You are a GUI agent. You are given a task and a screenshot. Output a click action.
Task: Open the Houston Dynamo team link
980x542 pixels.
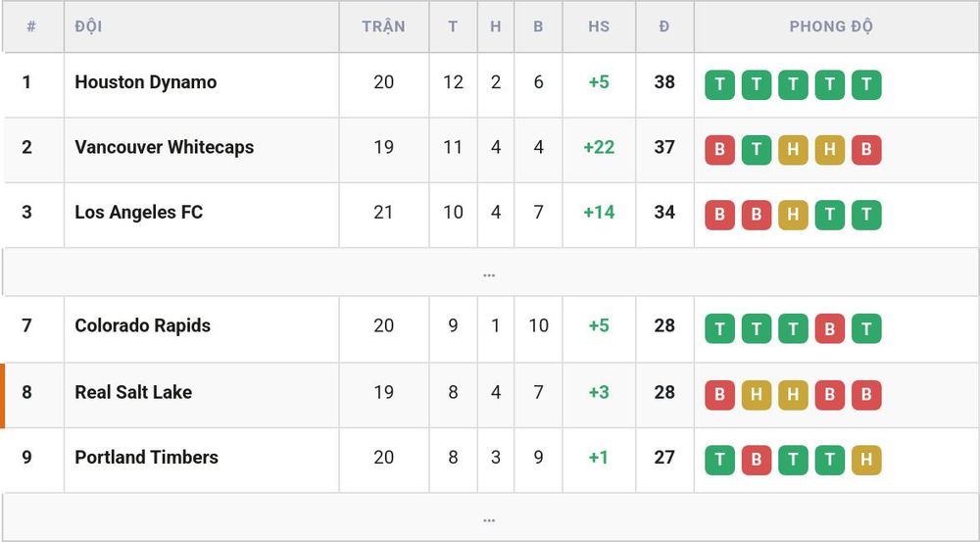(x=146, y=82)
